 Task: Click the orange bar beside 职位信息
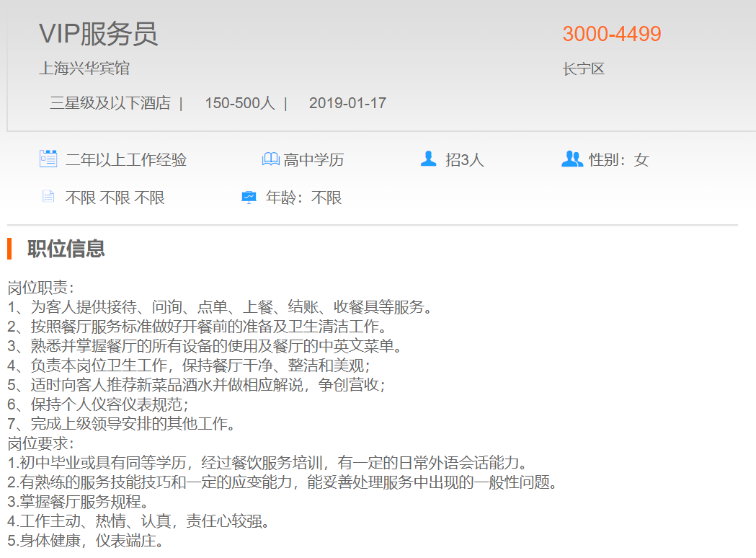coord(9,249)
